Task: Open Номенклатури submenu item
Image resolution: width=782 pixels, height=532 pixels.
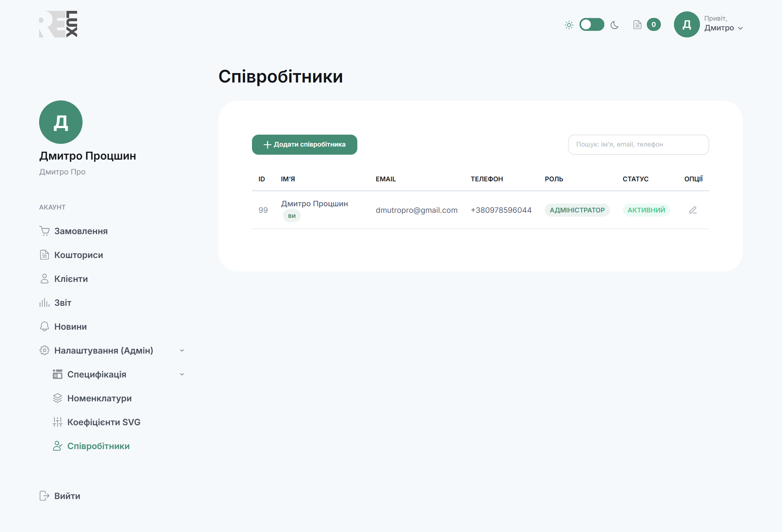Action: tap(99, 398)
